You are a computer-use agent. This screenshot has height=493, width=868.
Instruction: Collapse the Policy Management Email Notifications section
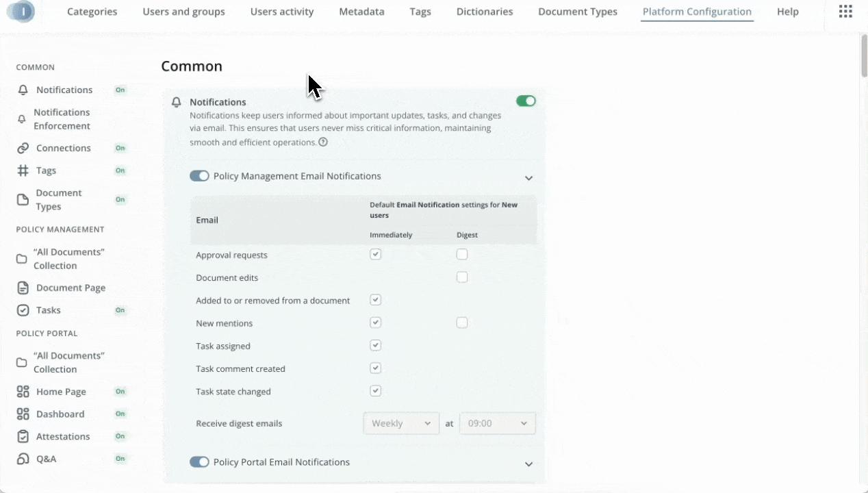(528, 177)
